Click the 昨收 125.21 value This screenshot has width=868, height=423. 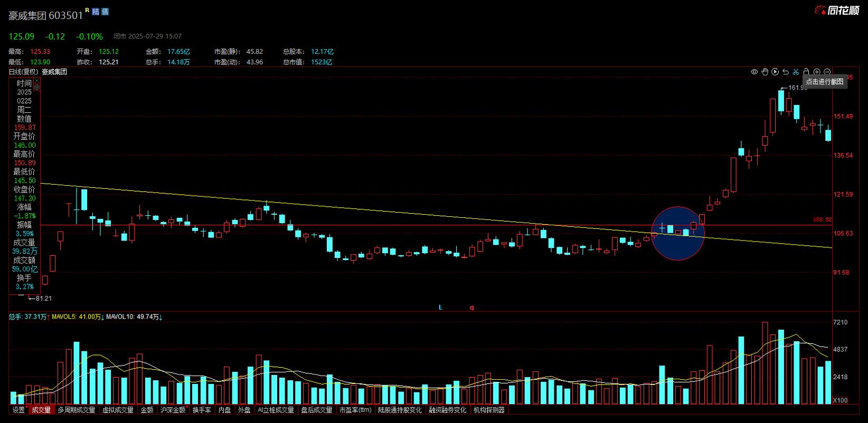109,62
